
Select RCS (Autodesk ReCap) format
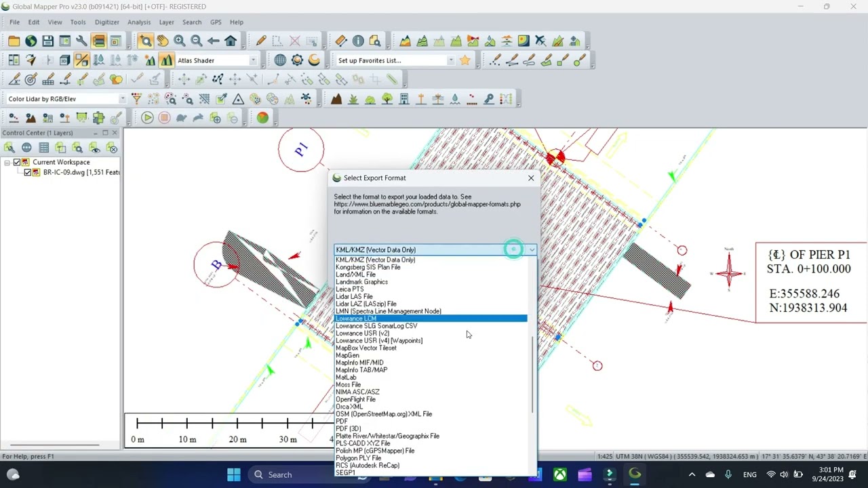(x=431, y=466)
